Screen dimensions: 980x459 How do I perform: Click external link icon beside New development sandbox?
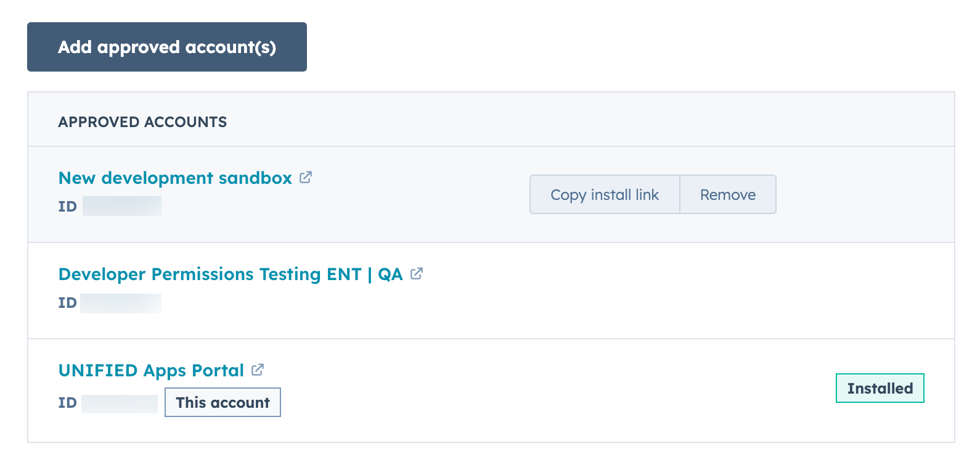[306, 178]
